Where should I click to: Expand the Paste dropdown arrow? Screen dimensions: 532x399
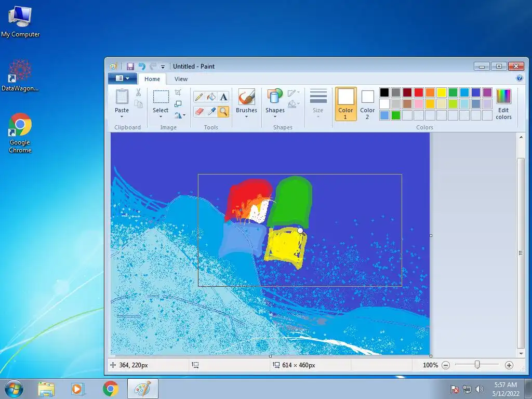coord(122,117)
